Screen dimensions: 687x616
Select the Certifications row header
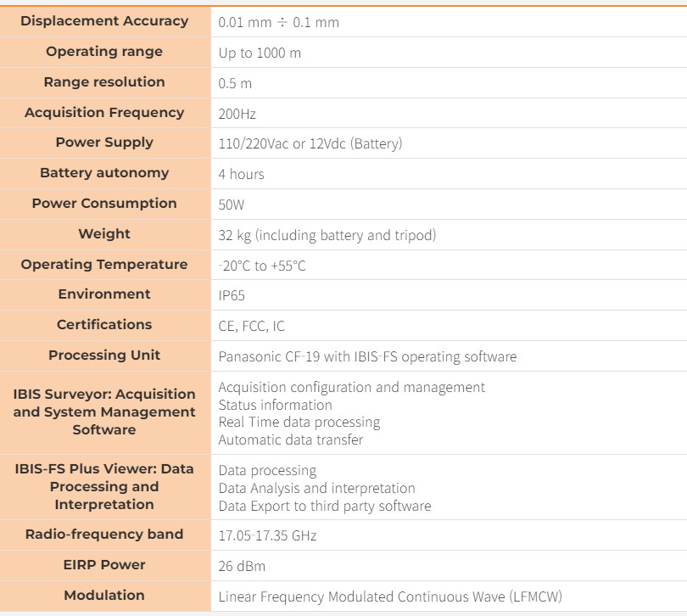pyautogui.click(x=104, y=325)
